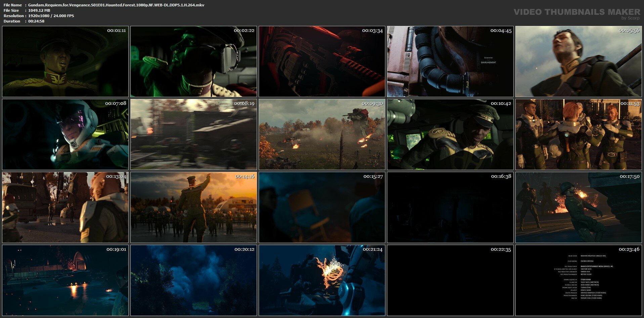Click the Resolution label
The image size is (644, 318).
13,16
